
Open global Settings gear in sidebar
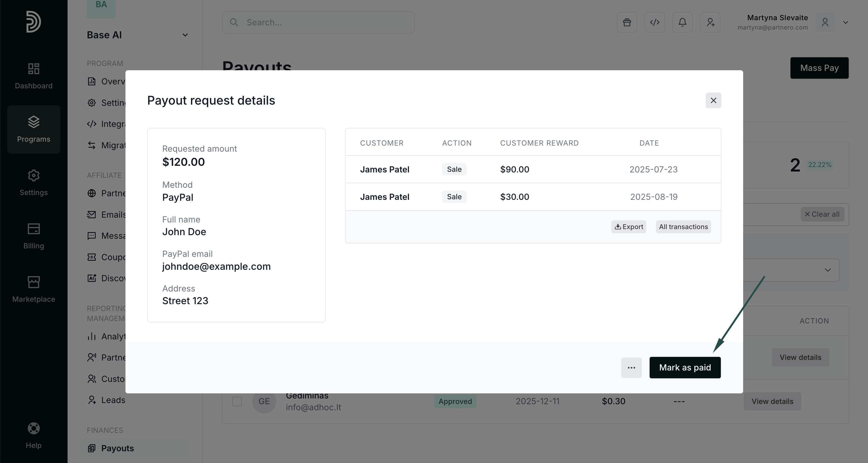click(x=34, y=182)
